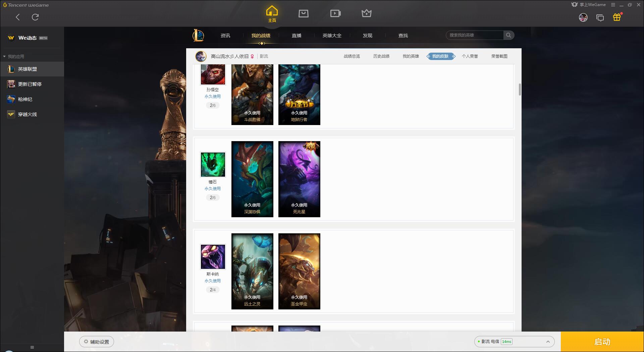Open the 深渊恐惧 skin card
This screenshot has width=644, height=352.
252,179
